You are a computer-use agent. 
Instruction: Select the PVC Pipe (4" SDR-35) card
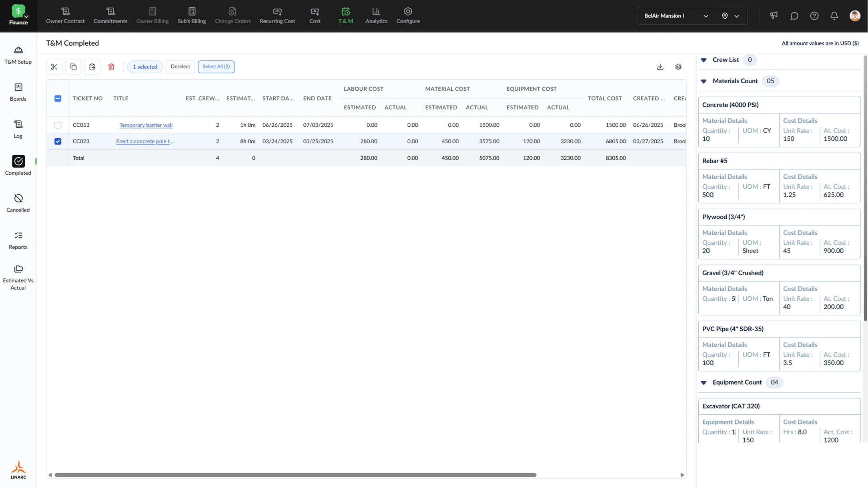[x=779, y=346]
